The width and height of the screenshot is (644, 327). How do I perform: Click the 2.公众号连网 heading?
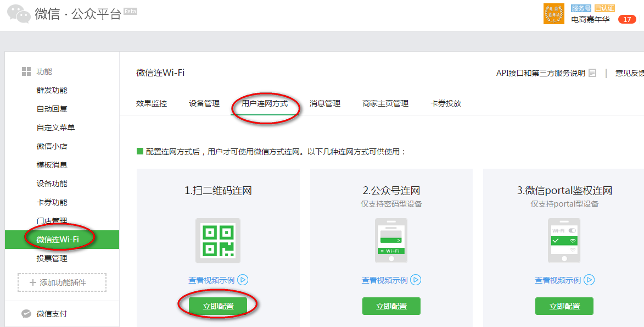(x=391, y=191)
